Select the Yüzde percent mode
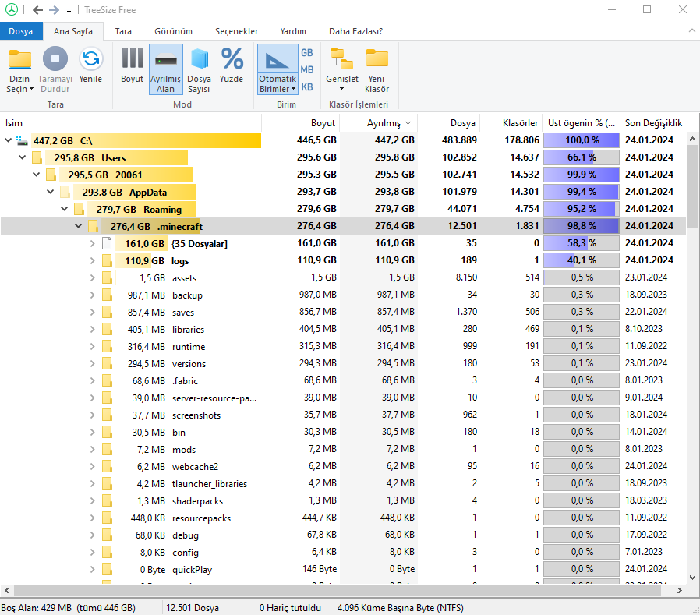 (232, 66)
